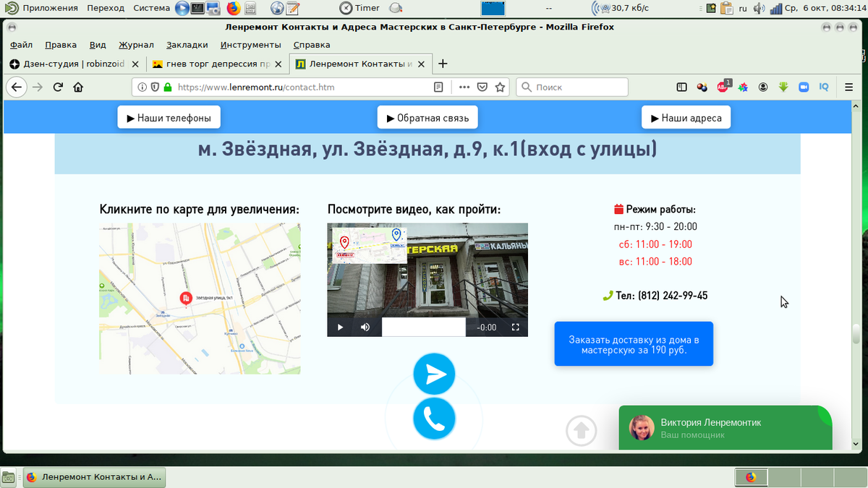The image size is (868, 488).
Task: Open the Инструменты menu
Action: click(x=251, y=45)
